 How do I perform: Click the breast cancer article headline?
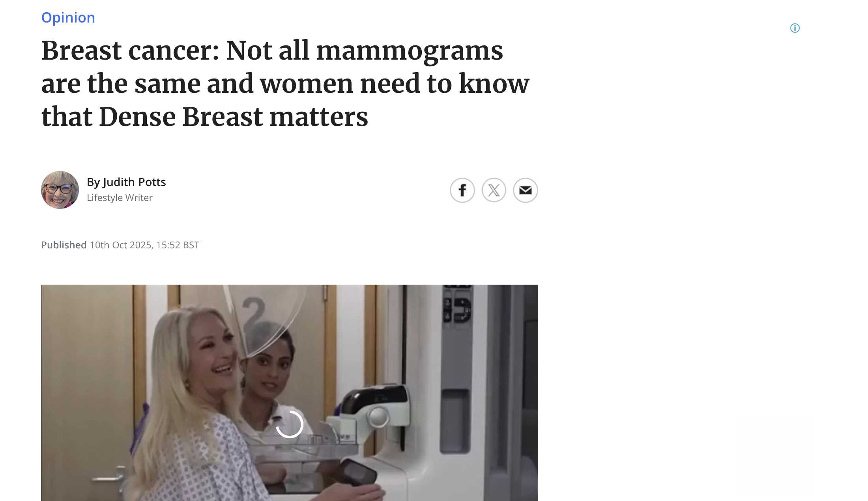click(285, 84)
